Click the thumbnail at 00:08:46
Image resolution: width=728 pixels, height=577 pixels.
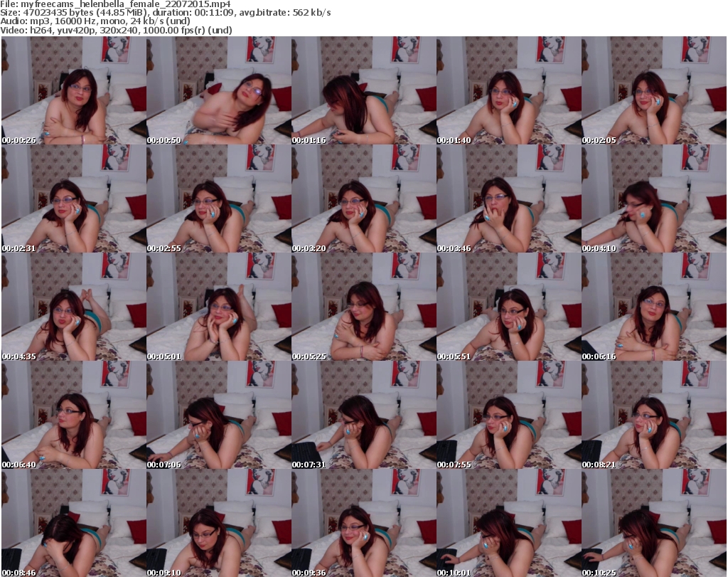point(74,523)
